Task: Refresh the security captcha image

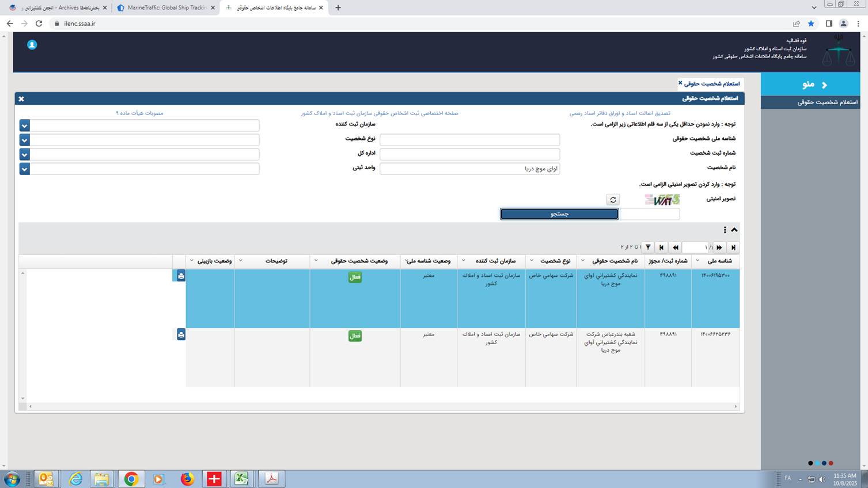Action: point(613,200)
